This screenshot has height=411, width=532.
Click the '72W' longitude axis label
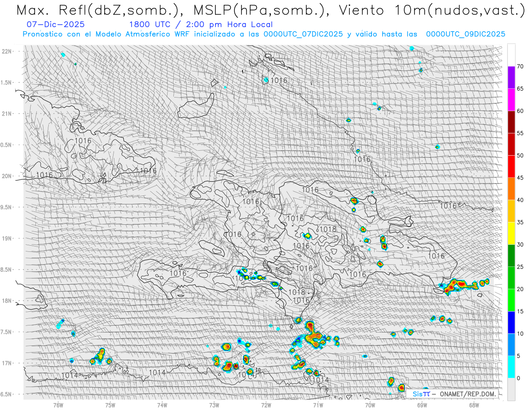click(x=266, y=405)
